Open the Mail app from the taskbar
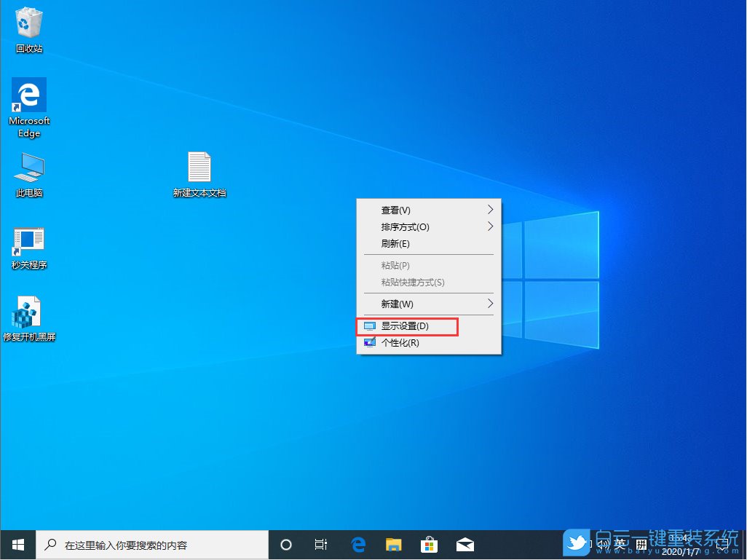Image resolution: width=747 pixels, height=560 pixels. [465, 544]
